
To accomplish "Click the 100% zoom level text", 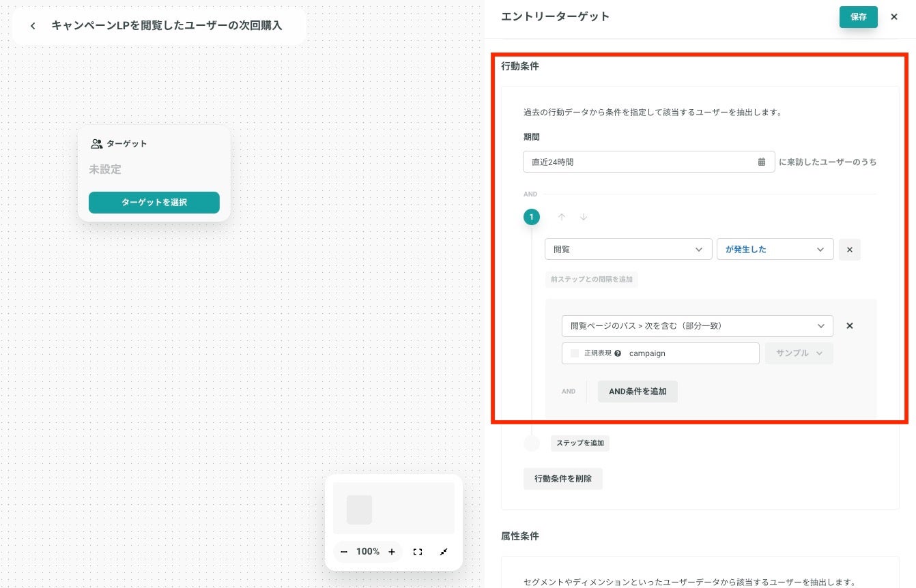I will click(368, 552).
